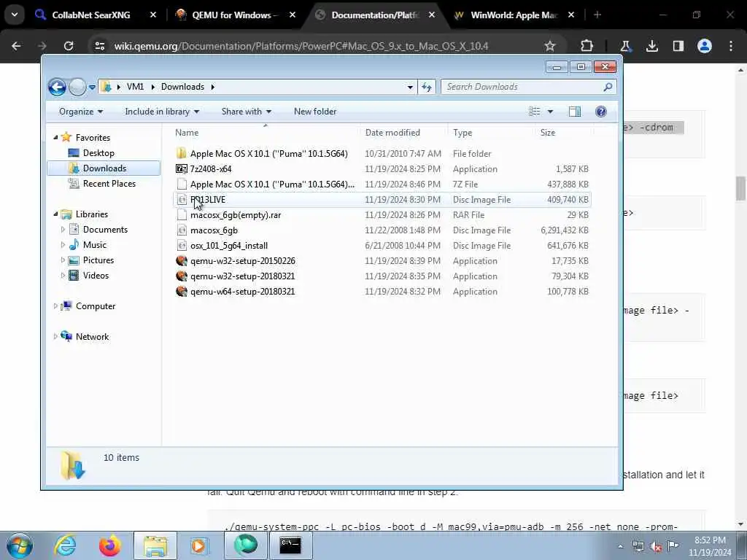Open Explorer help icon

(601, 112)
